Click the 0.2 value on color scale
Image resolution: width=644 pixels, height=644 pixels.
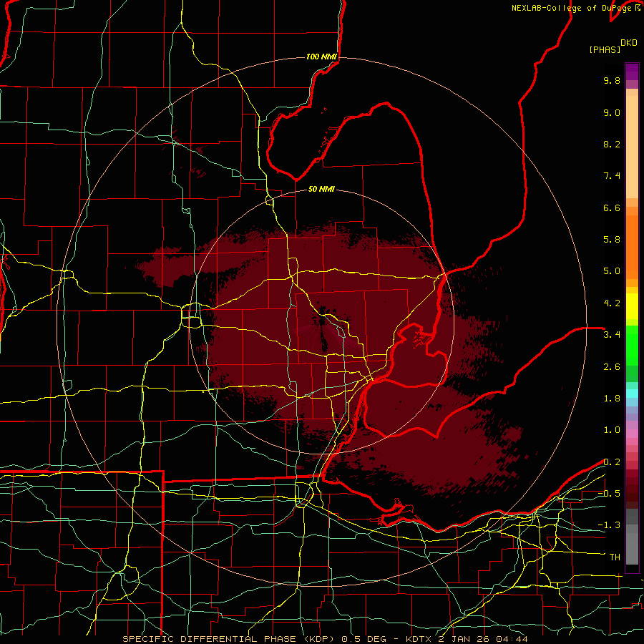[x=612, y=462]
